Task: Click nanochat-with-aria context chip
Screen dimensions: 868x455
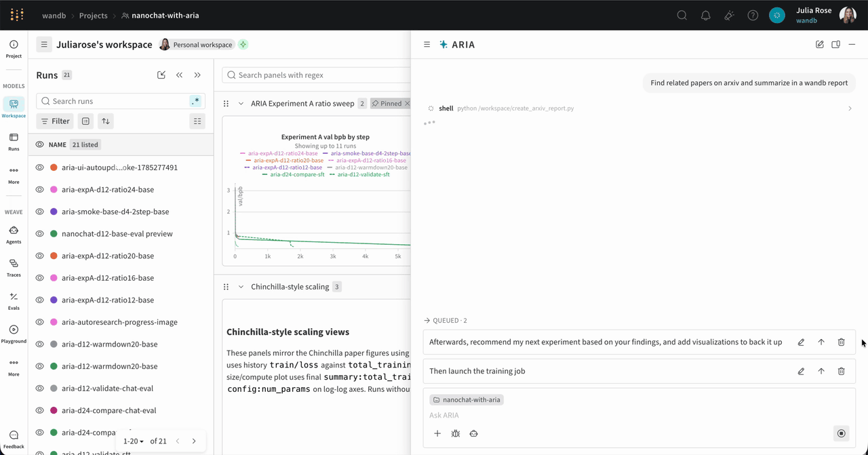Action: point(467,400)
